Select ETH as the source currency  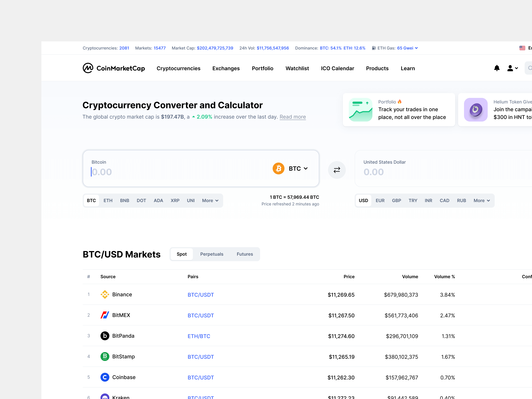tap(108, 200)
